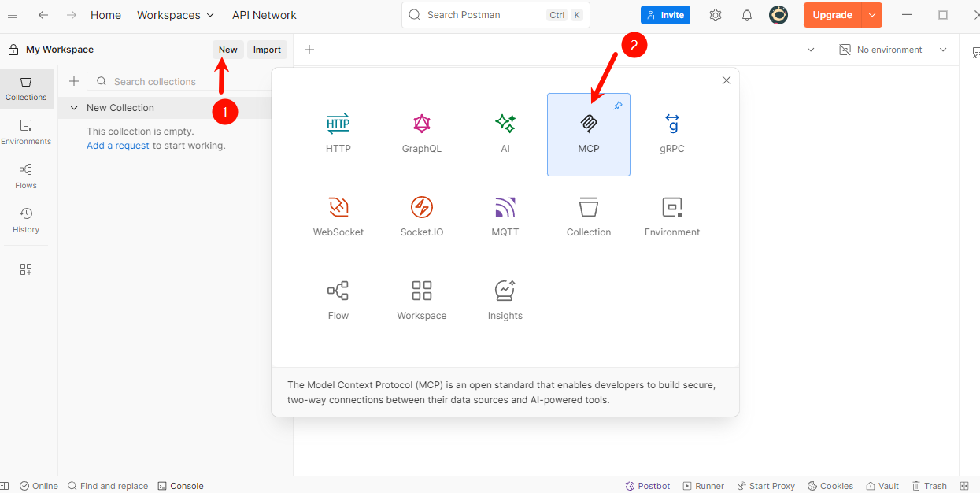Open the Vault
This screenshot has width=980, height=493.
coord(882,486)
